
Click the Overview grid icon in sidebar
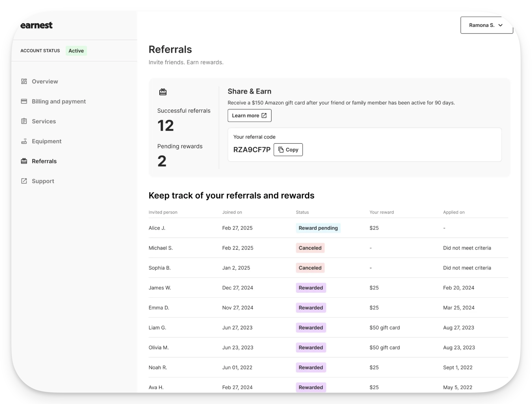pyautogui.click(x=24, y=81)
